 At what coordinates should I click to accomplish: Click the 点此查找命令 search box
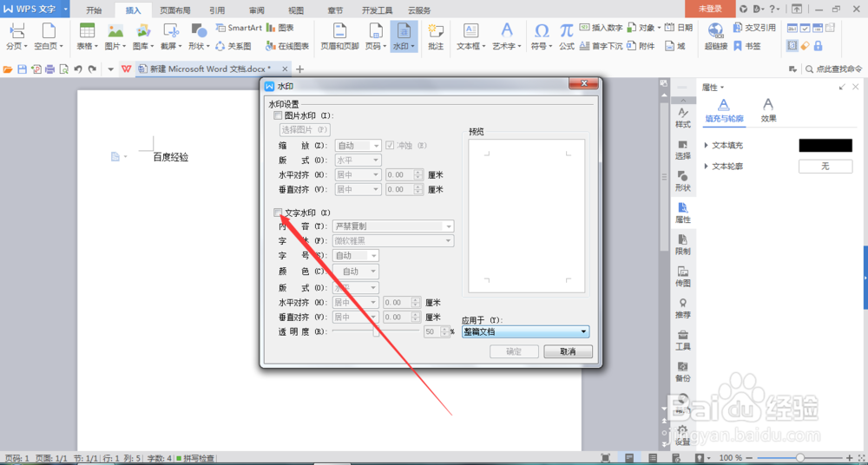pos(833,69)
